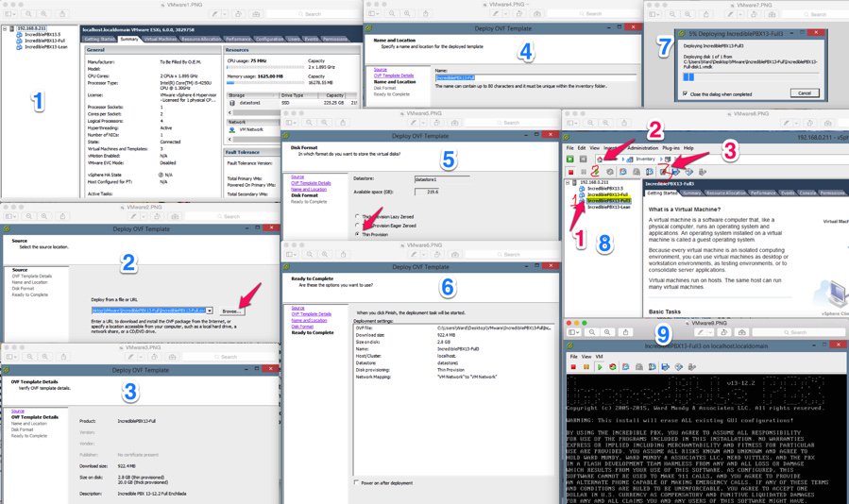Click red Power Off icon in VMware8 vSphere toolbar

click(570, 172)
